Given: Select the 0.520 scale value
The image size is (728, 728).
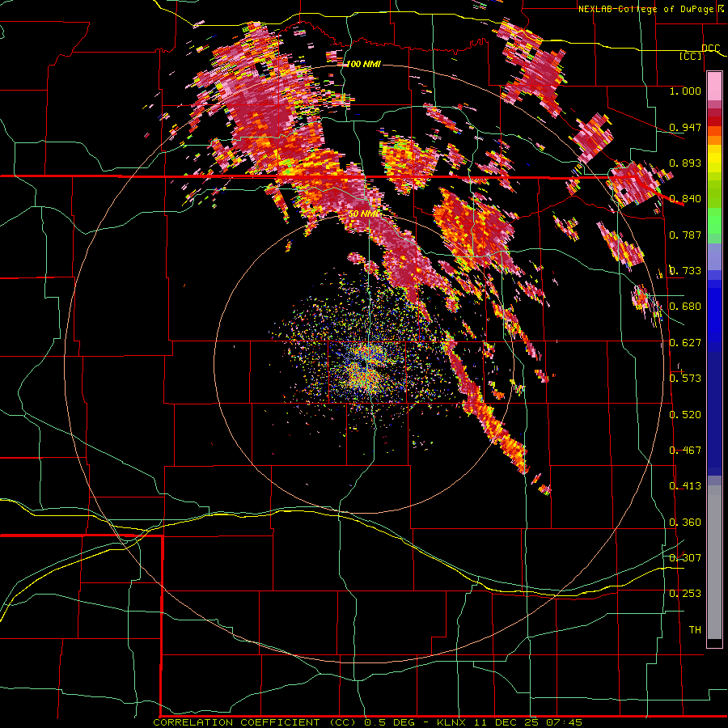Looking at the screenshot, I should [685, 415].
